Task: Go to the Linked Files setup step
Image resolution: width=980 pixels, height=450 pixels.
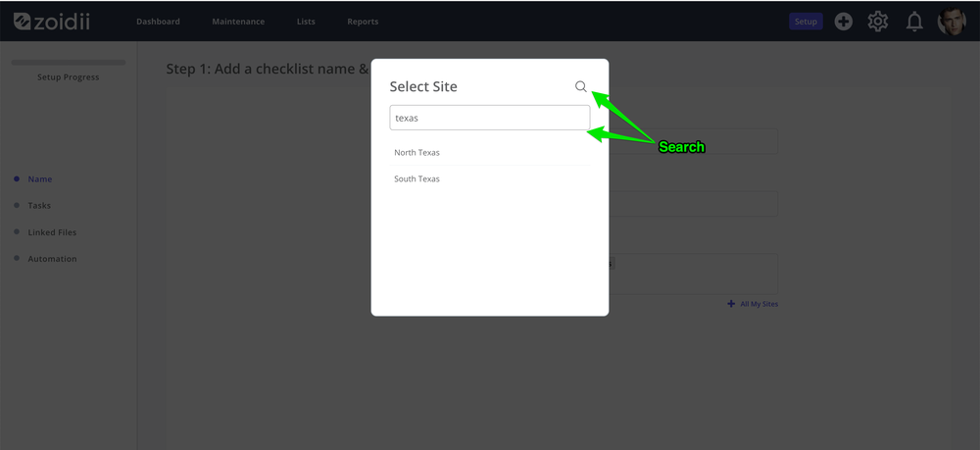Action: [52, 232]
